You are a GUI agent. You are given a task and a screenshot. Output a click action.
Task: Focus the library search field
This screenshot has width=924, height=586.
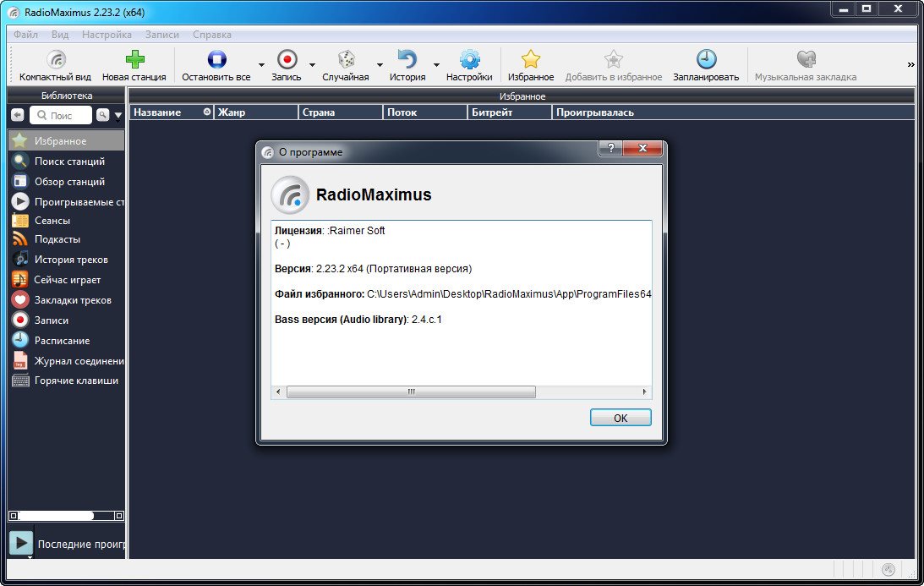[61, 115]
